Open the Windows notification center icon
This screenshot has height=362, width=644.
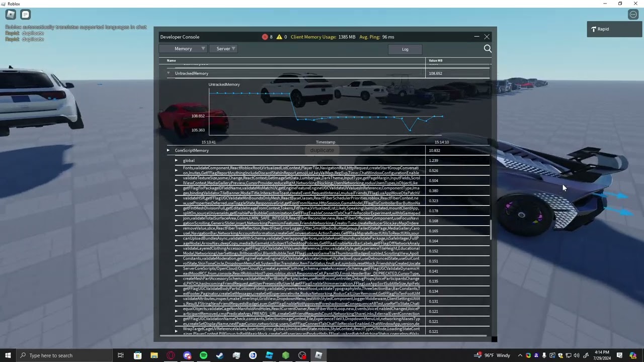[620, 355]
